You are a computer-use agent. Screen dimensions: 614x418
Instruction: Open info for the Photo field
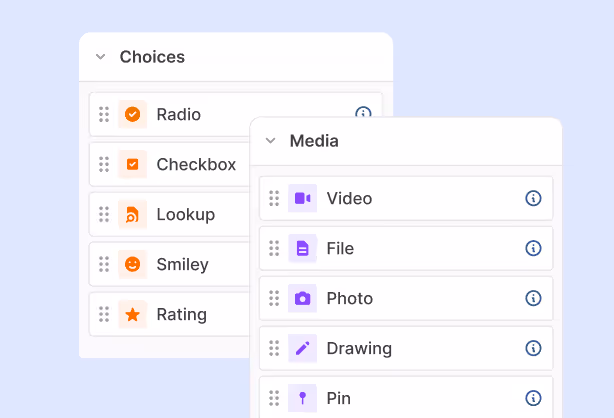[533, 298]
